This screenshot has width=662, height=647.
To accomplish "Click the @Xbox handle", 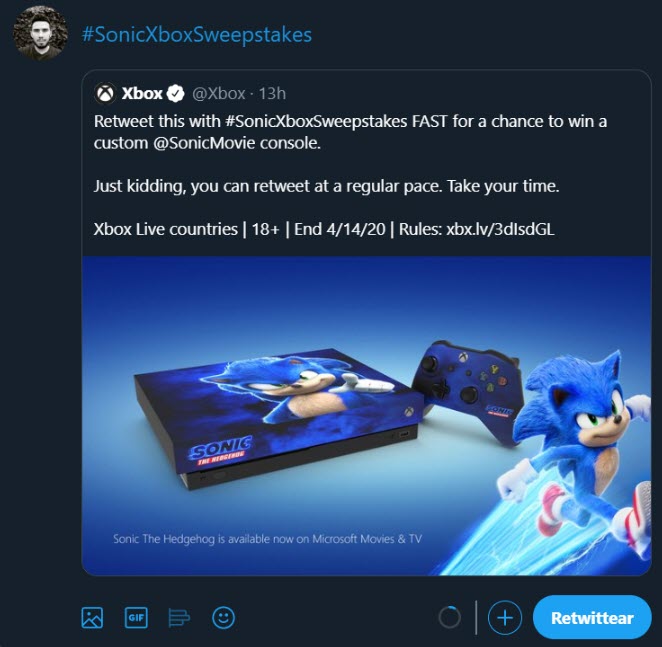I will tap(218, 94).
